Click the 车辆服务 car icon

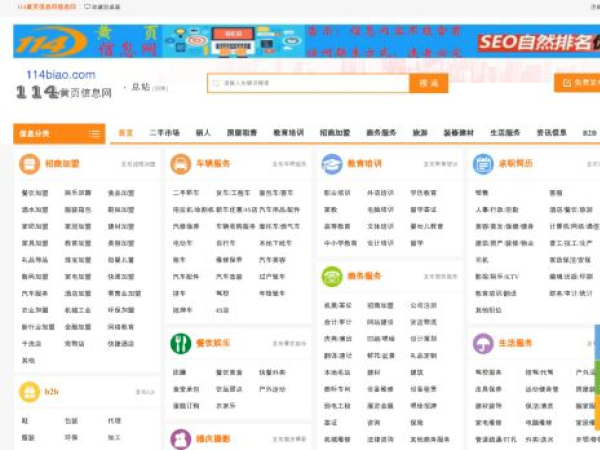click(x=181, y=164)
